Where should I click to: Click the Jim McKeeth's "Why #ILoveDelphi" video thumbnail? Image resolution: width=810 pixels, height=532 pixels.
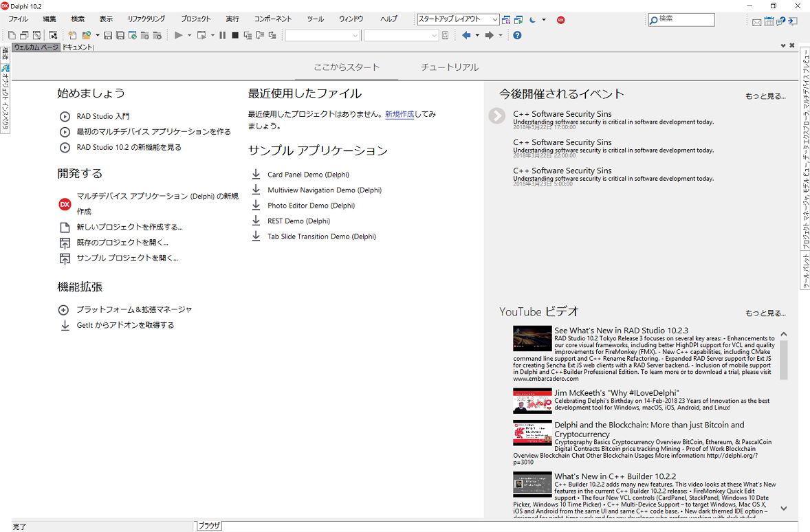click(532, 401)
